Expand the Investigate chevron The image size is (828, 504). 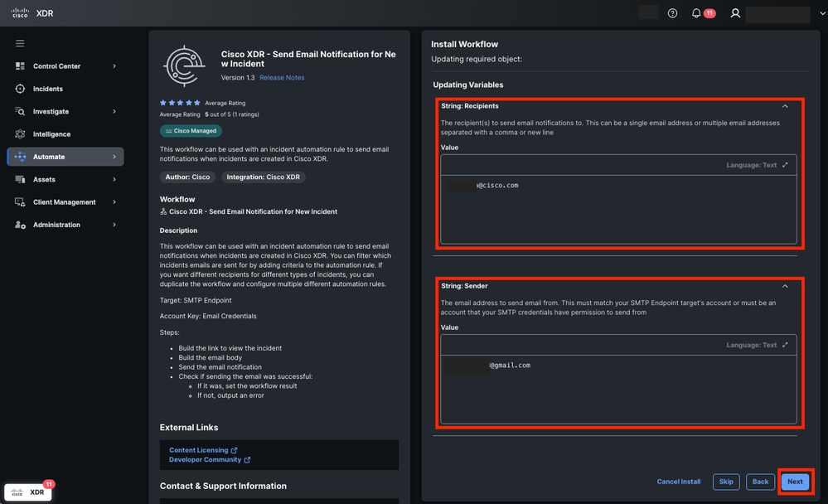pos(114,111)
